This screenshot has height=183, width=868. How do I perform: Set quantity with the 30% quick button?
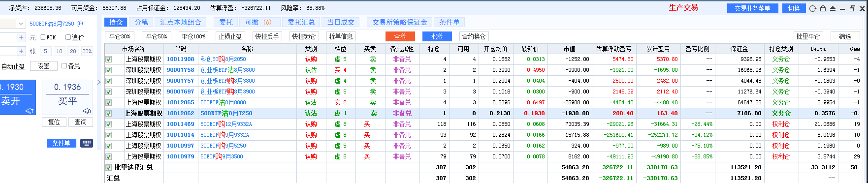tap(87, 51)
